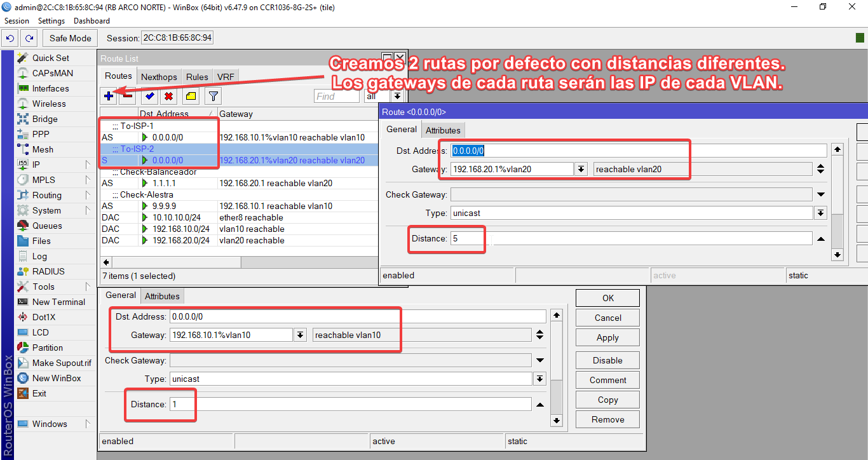Add a new route with the plus icon

pos(109,96)
